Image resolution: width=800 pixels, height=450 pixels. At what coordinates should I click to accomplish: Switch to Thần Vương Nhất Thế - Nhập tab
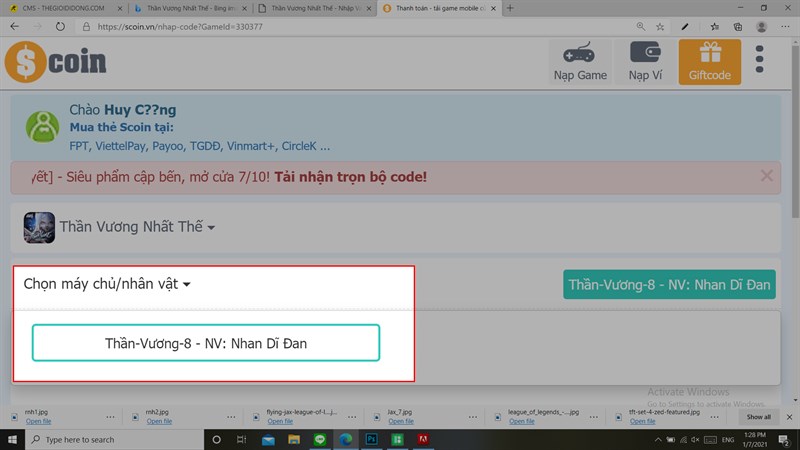point(315,8)
